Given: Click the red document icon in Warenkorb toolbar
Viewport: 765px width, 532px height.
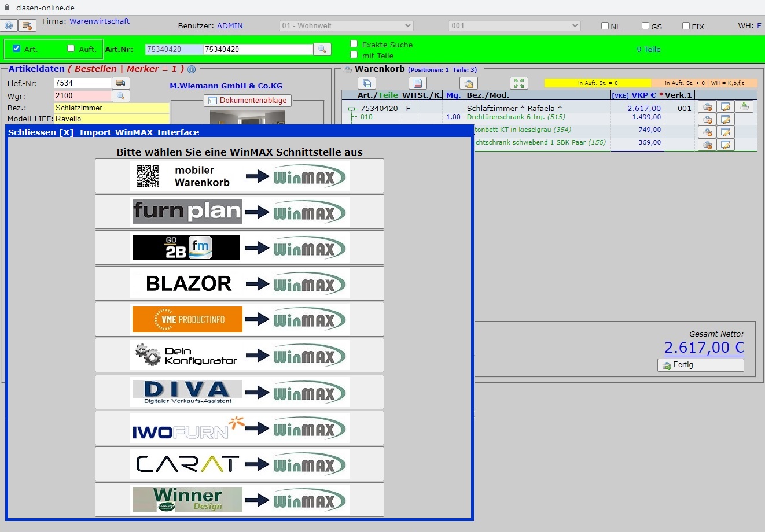Looking at the screenshot, I should [418, 83].
